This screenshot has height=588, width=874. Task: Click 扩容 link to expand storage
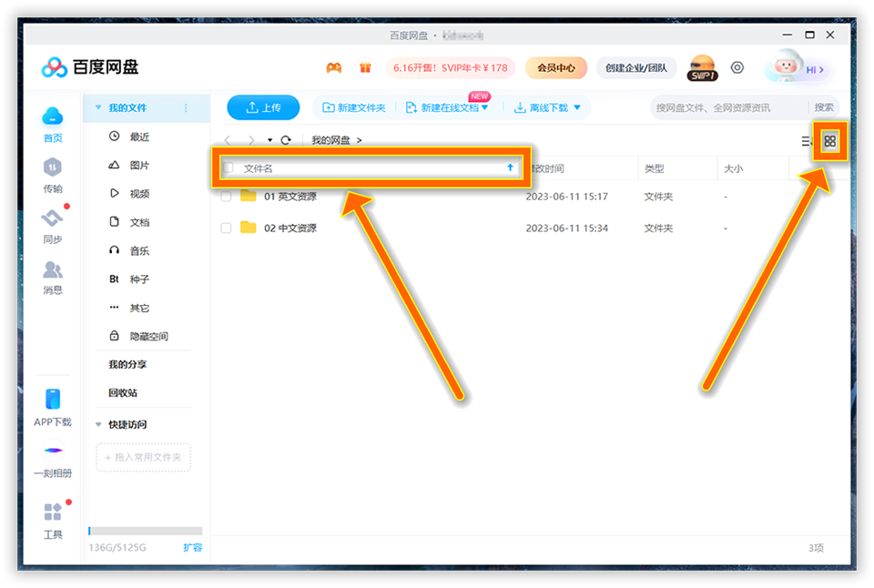click(192, 548)
